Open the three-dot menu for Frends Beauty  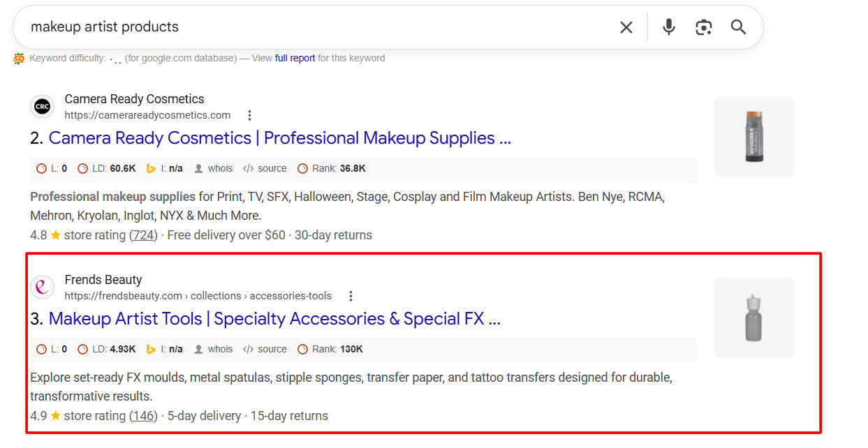(x=351, y=296)
